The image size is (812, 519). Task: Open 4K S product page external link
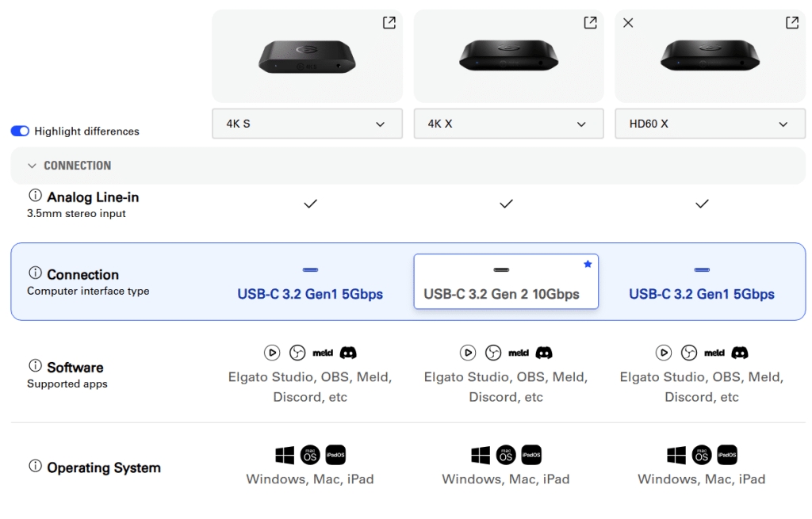pos(389,23)
